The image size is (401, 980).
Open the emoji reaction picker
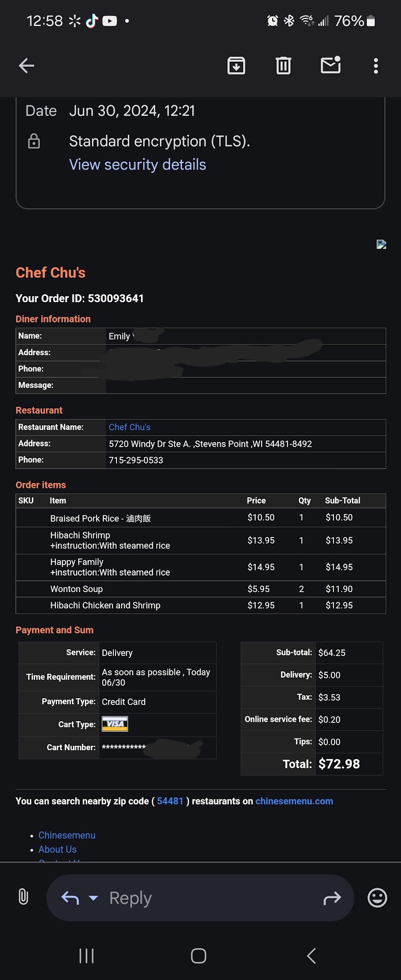377,897
